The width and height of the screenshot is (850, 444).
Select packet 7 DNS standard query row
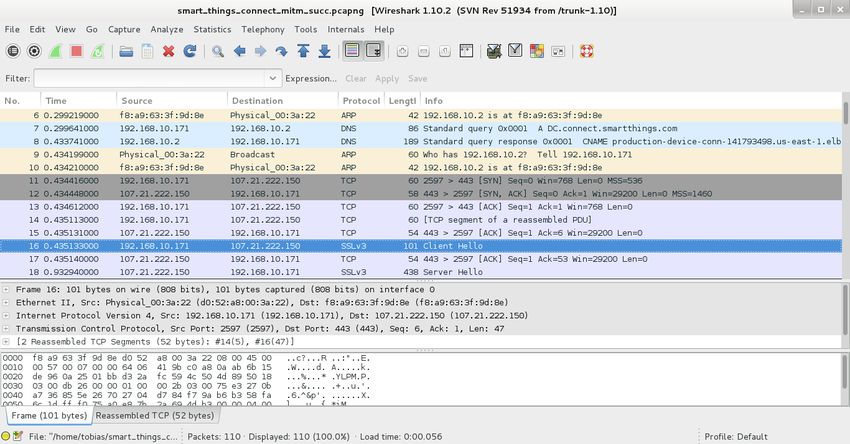421,128
